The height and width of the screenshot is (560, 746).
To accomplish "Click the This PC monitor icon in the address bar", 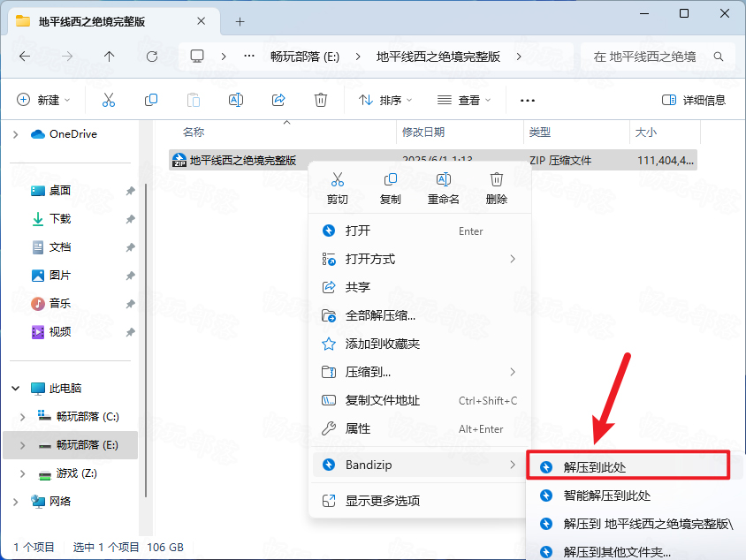I will pos(197,57).
